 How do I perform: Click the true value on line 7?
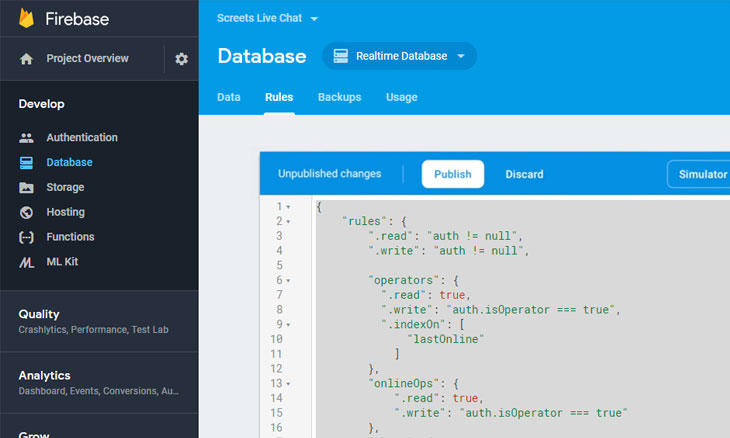452,295
